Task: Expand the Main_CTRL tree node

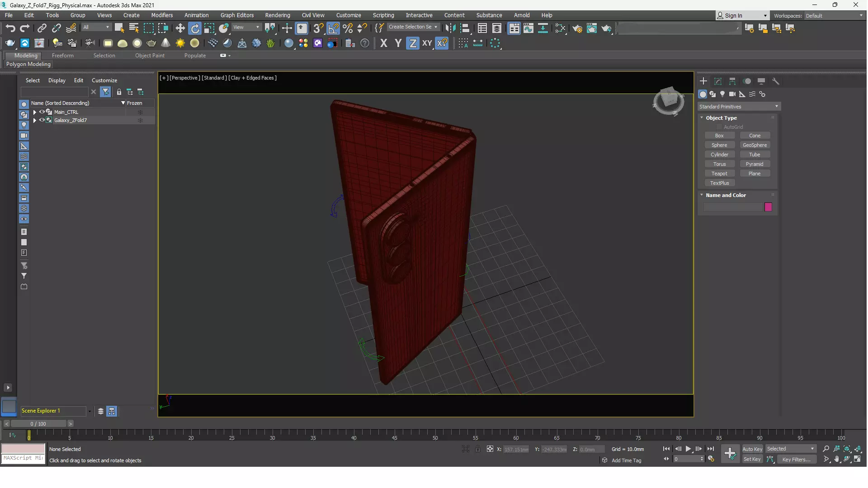Action: tap(35, 112)
